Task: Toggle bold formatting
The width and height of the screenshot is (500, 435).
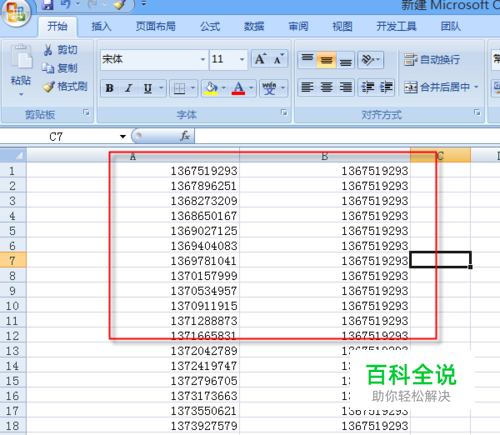Action: pyautogui.click(x=110, y=88)
